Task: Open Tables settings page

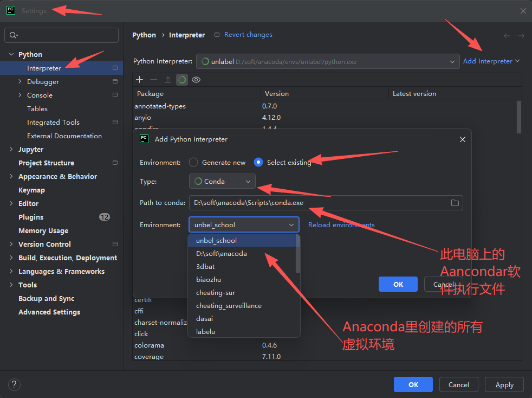Action: [x=37, y=108]
